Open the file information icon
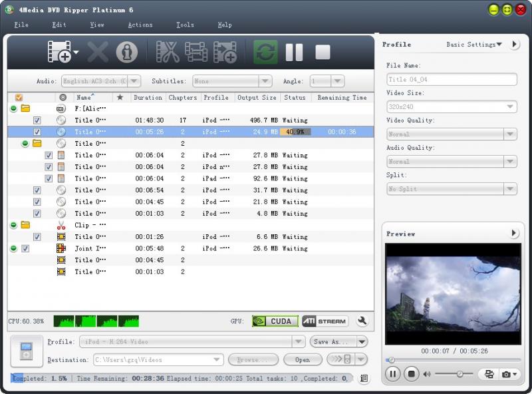Viewport: 532px width, 394px height. tap(126, 52)
